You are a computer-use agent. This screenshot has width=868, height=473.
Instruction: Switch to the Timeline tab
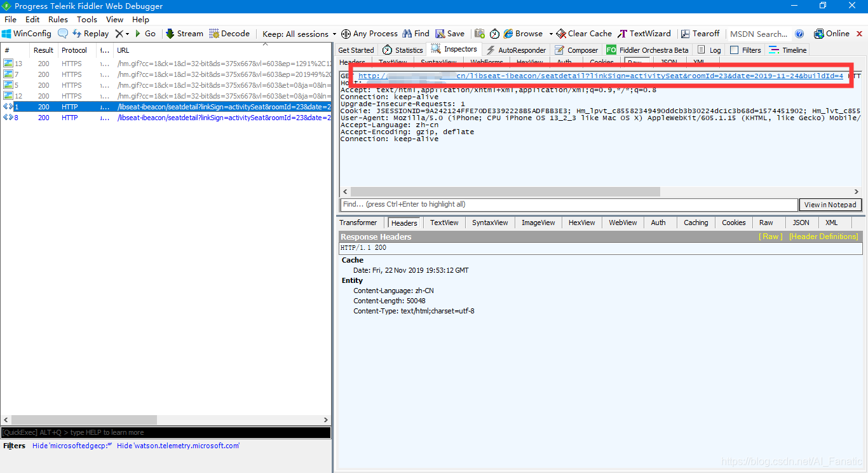(x=787, y=50)
